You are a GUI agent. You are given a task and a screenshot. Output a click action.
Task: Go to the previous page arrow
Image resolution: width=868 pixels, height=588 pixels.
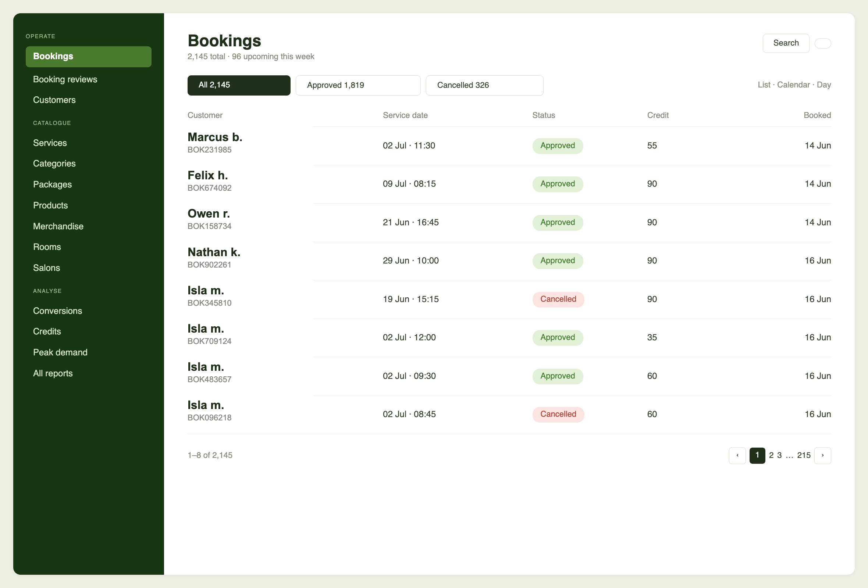(737, 455)
